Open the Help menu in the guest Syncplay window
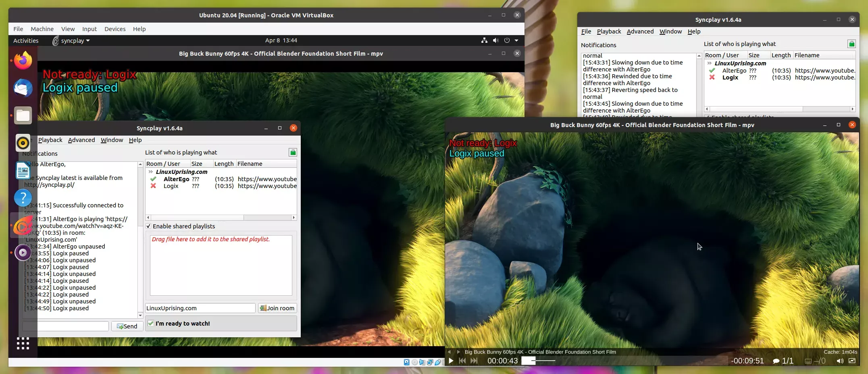Screen dimensions: 868x374 [135, 140]
